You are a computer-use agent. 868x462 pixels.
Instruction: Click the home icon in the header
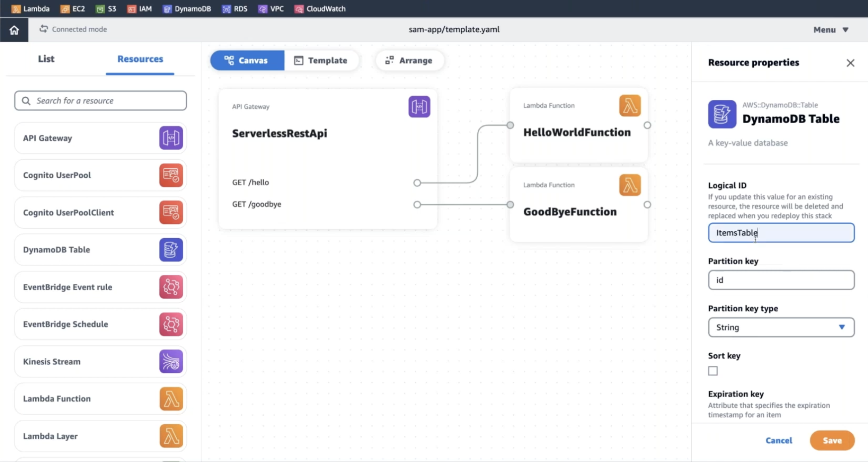pyautogui.click(x=14, y=30)
